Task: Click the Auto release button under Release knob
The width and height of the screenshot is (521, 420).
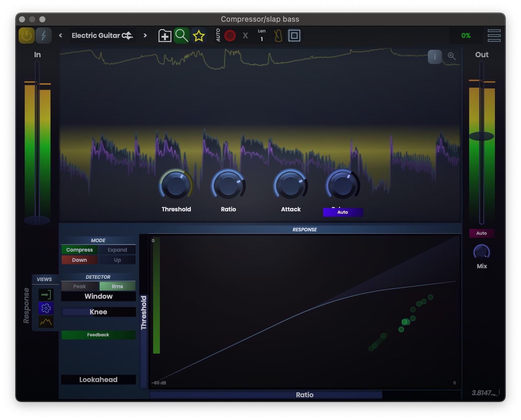Action: [x=343, y=212]
